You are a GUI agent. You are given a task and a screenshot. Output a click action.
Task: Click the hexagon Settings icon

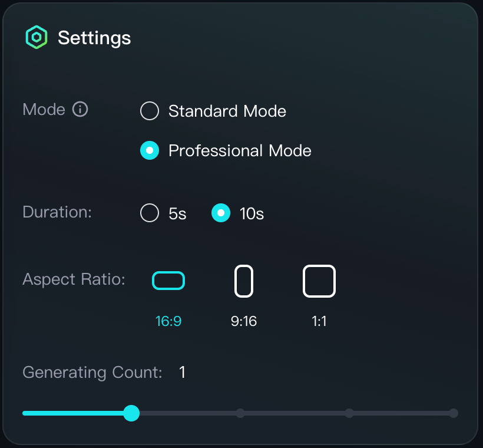click(x=37, y=37)
